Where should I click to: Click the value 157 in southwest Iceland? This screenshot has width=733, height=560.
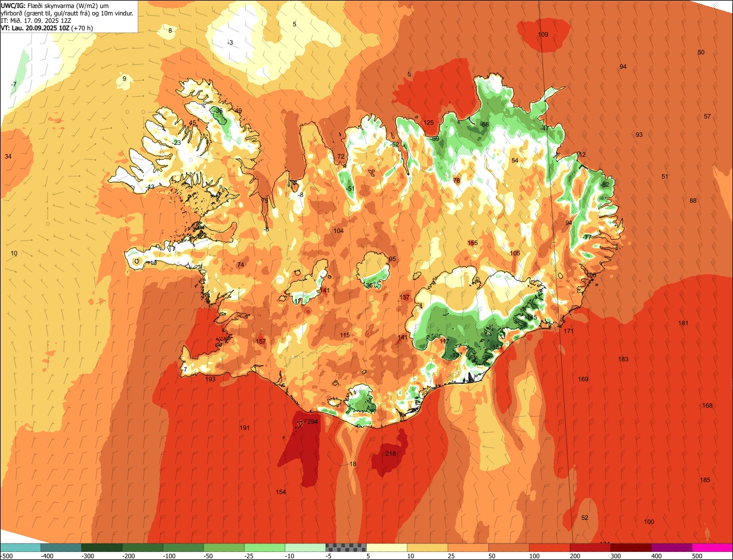[x=261, y=341]
